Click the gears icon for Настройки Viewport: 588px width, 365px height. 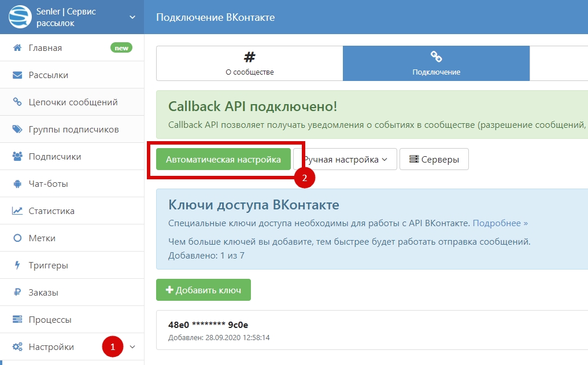[17, 347]
